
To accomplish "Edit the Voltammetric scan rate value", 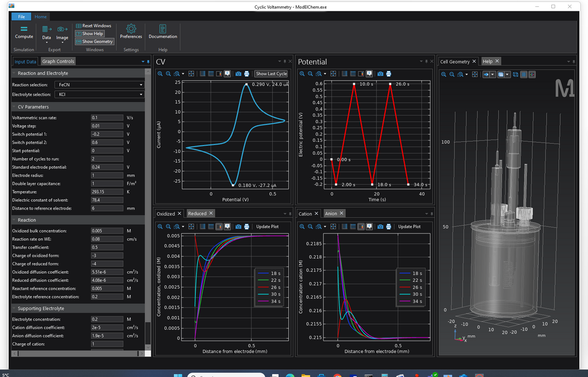I will [107, 117].
